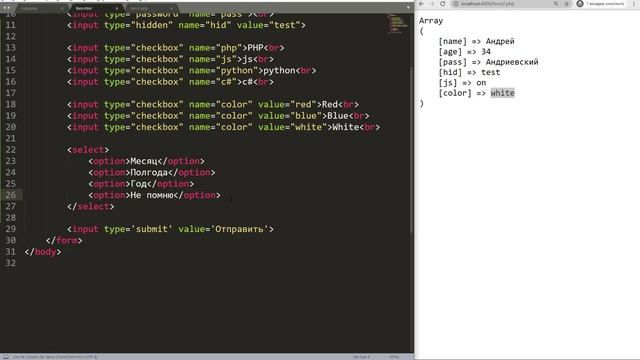The height and width of the screenshot is (360, 640).
Task: Click line number 26 in the gutter
Action: (10, 195)
